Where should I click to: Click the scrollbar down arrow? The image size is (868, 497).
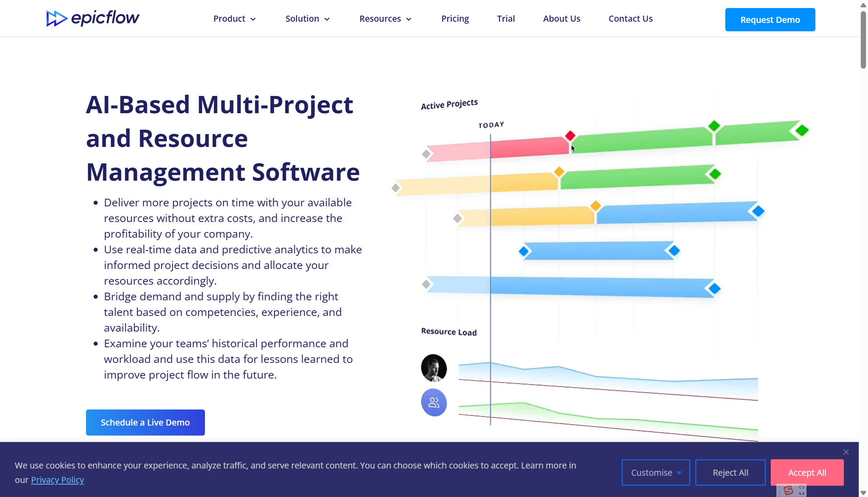point(863,493)
